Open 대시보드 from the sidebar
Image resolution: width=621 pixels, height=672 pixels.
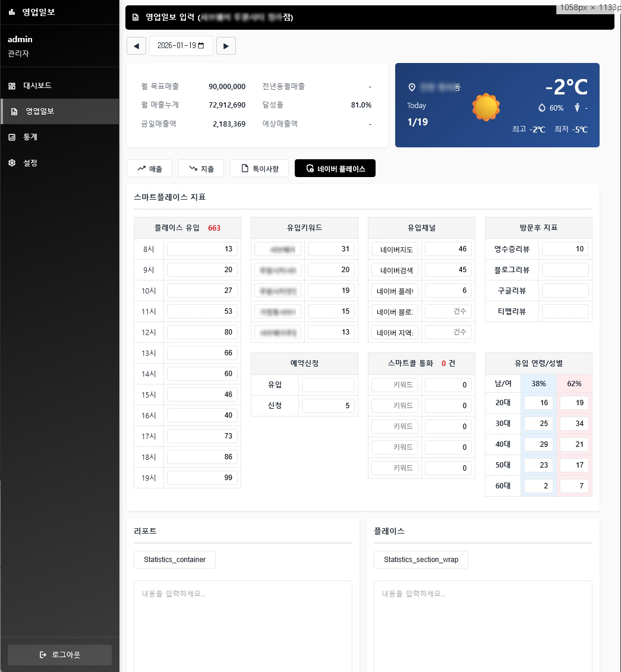pyautogui.click(x=37, y=86)
